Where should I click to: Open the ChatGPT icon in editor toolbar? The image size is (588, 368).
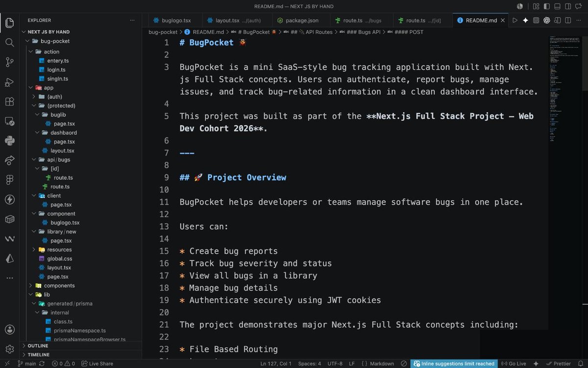[x=546, y=21]
